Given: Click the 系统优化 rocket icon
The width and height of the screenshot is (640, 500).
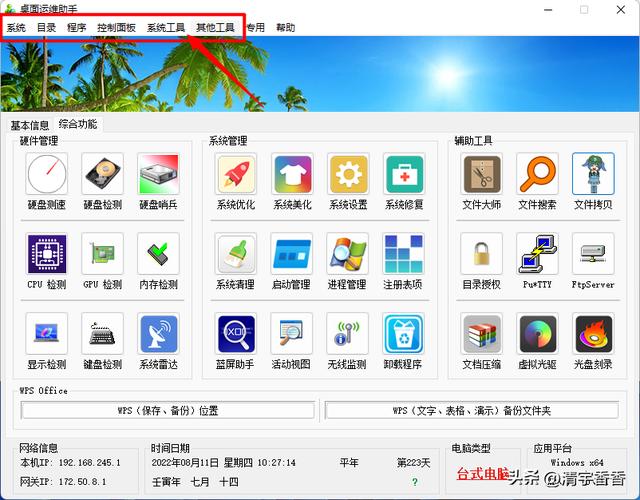Looking at the screenshot, I should click(236, 174).
